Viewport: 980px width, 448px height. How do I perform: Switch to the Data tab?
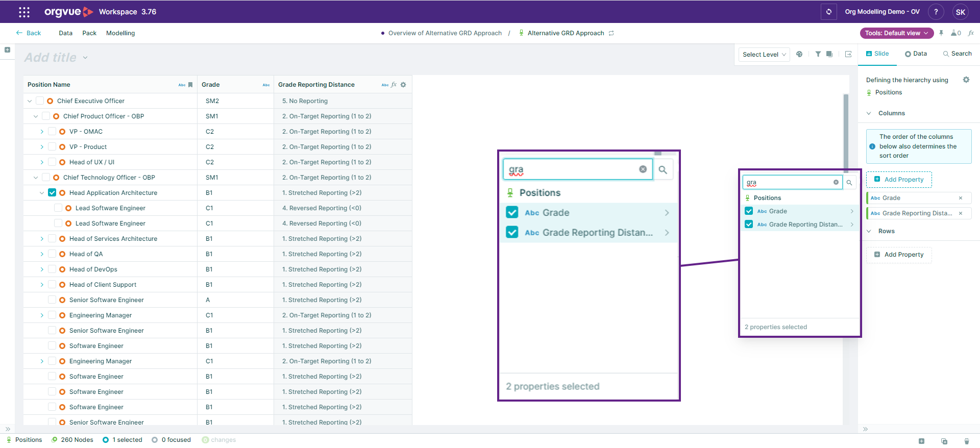pos(916,54)
